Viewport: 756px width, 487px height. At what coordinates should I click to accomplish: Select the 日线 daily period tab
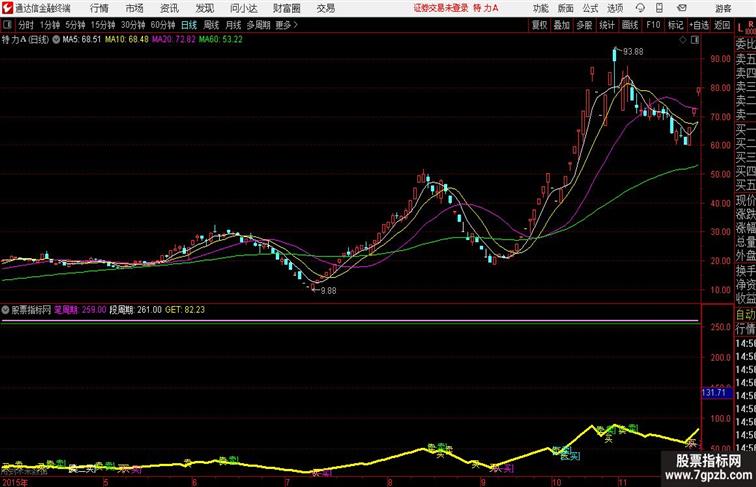[x=189, y=25]
